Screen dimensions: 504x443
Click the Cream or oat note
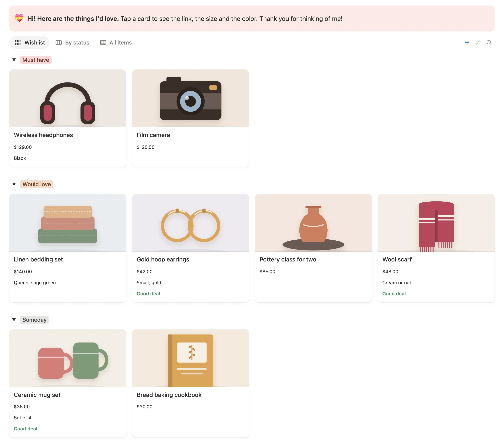[x=397, y=283]
